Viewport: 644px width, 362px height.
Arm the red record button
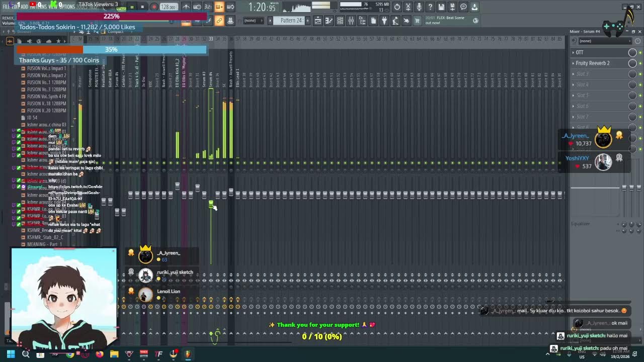coord(154,7)
